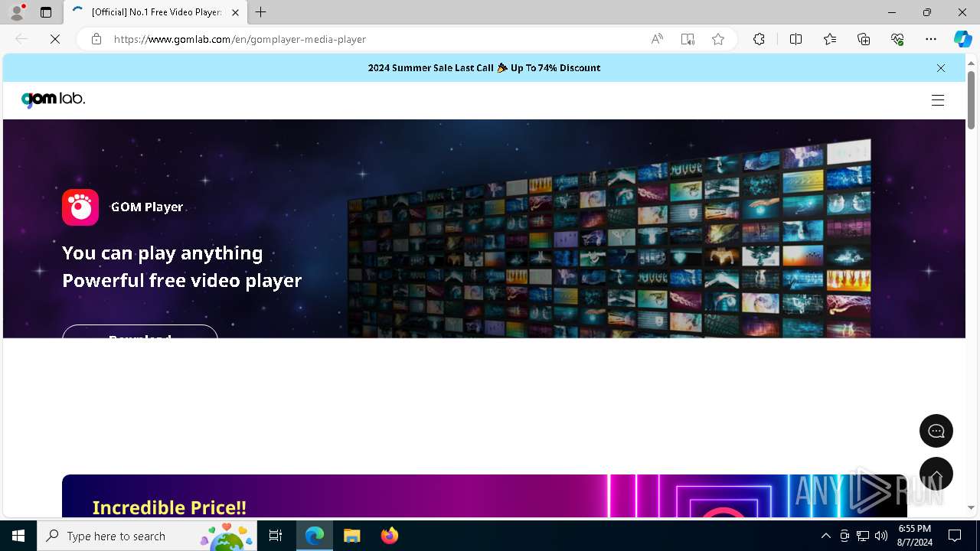Open a new browser tab
This screenshot has width=980, height=551.
(x=261, y=12)
